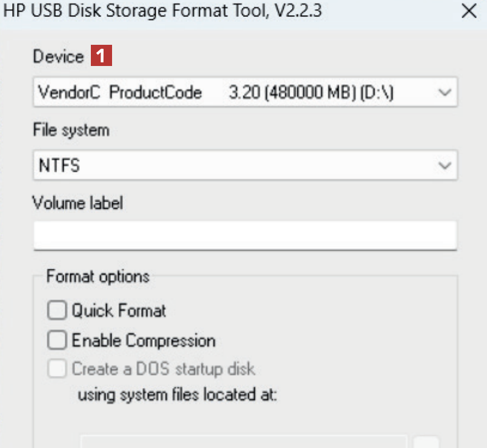Enable the Compression checkbox box

tap(57, 340)
